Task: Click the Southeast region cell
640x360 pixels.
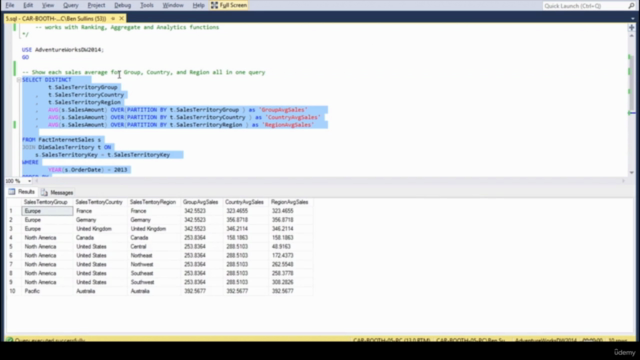Action: (154, 273)
